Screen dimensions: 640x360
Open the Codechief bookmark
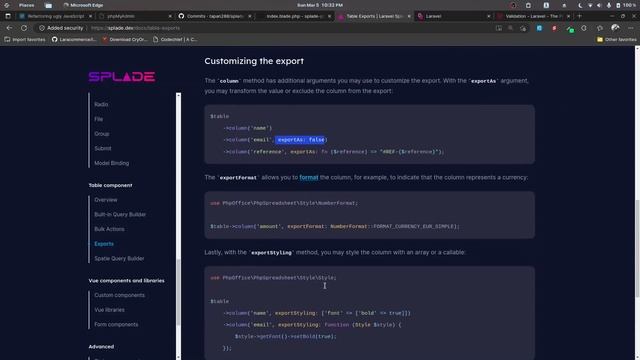click(x=175, y=40)
